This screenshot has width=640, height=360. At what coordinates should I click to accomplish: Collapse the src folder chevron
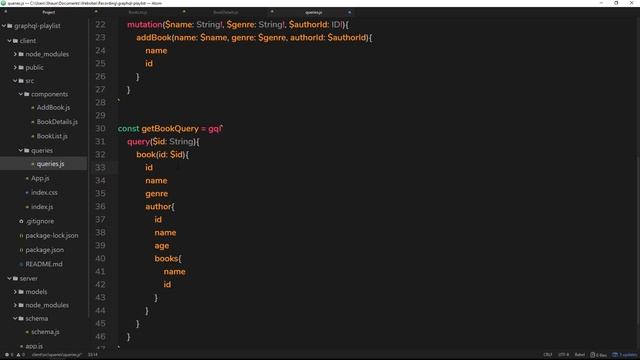coord(15,81)
